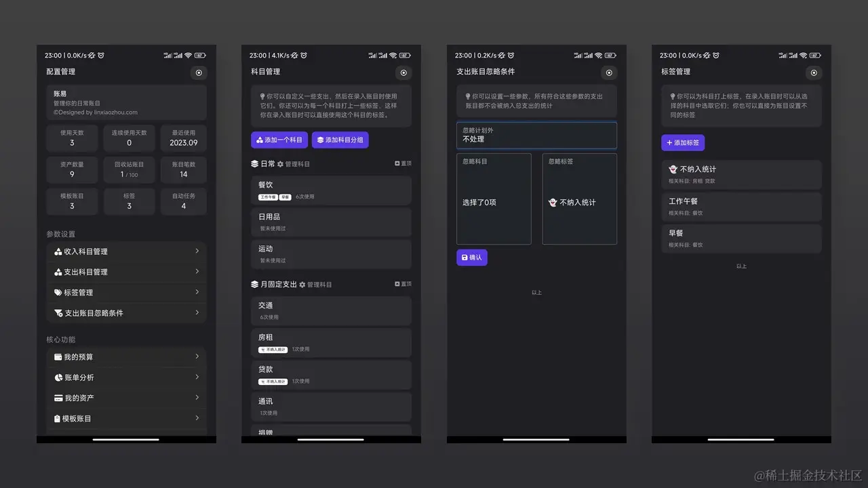
Task: Open the 最近使用 2023.09 stat card
Action: (x=184, y=138)
